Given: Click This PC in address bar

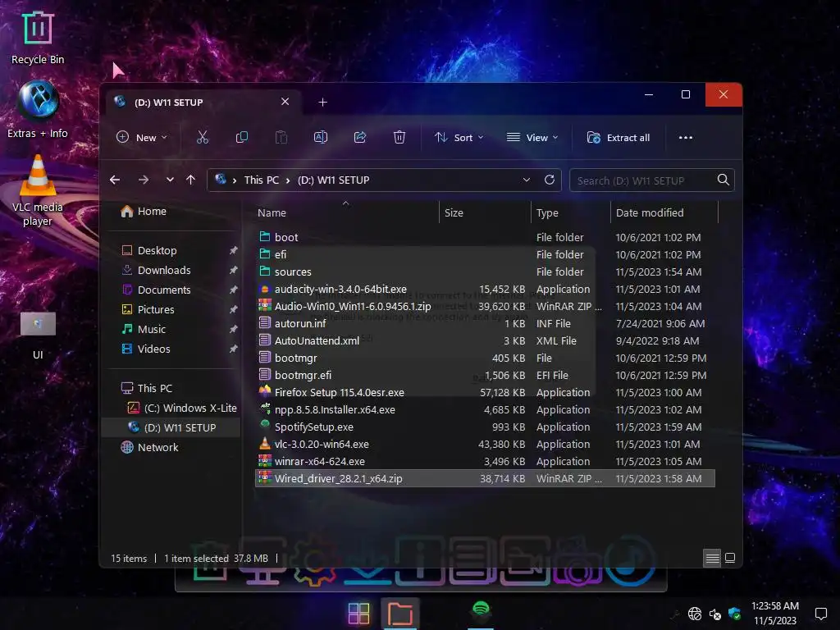Looking at the screenshot, I should coord(262,180).
